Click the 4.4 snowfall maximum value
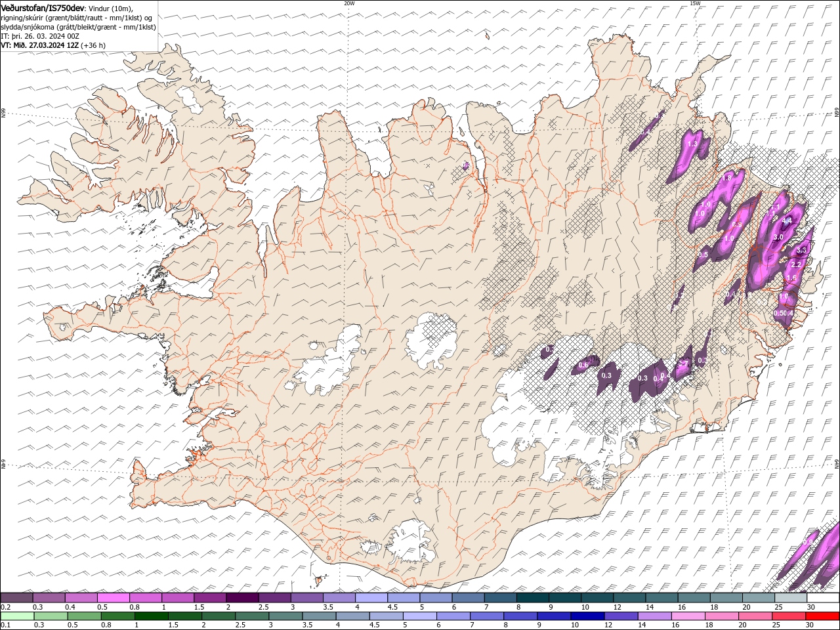The image size is (840, 630). (x=787, y=221)
